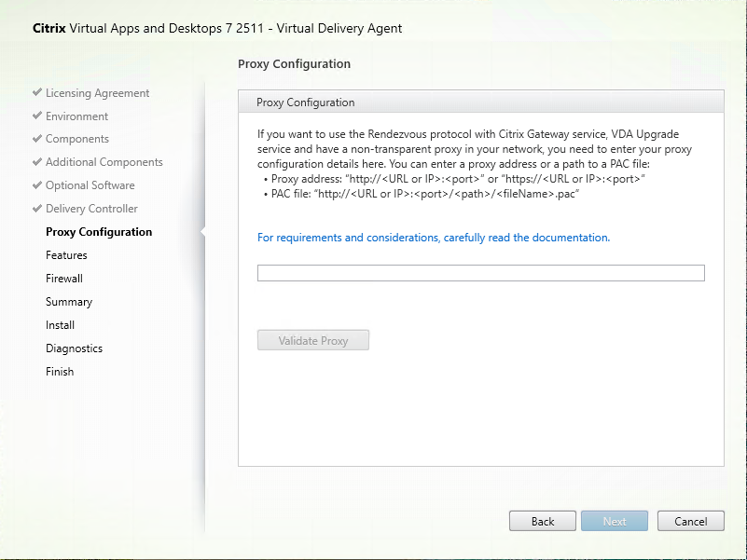Click the checkmark icon beside Licensing Agreement
The height and width of the screenshot is (560, 747).
tap(37, 93)
